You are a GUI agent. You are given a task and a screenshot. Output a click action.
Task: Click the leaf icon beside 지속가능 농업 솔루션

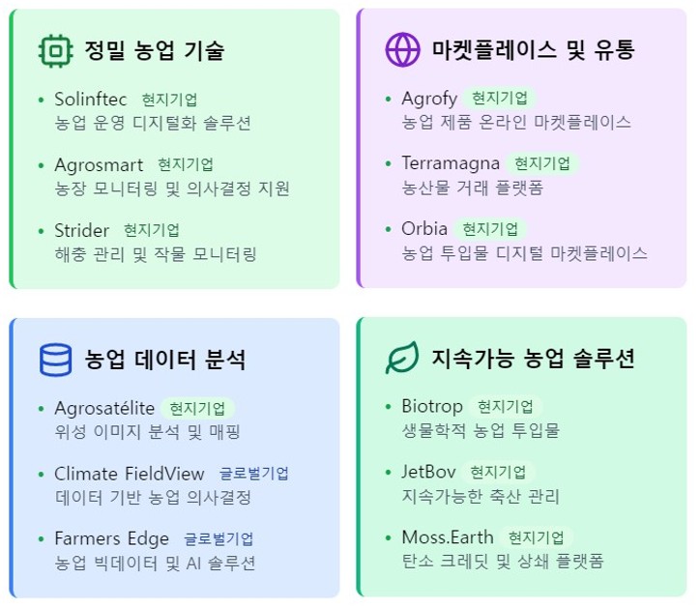click(401, 360)
